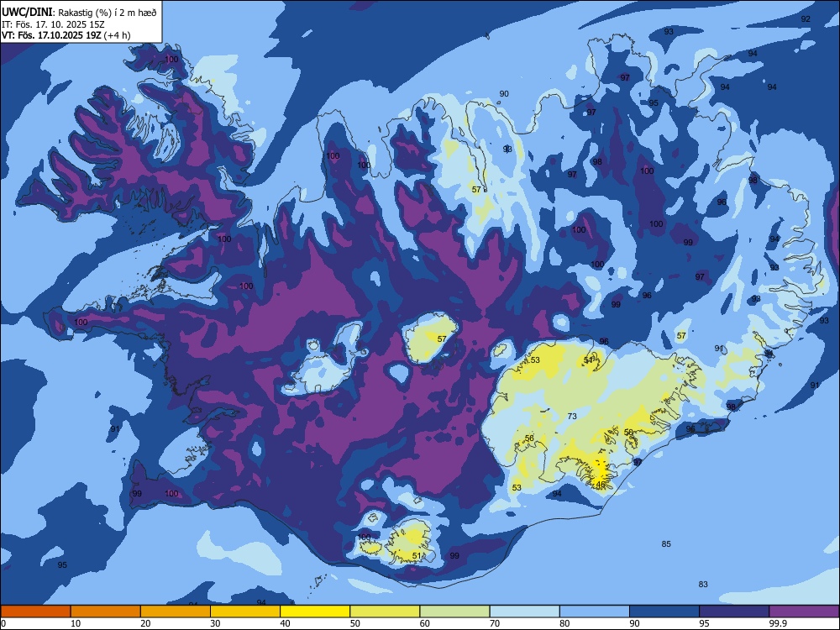This screenshot has width=840, height=630.
Task: Select the 40–50 bright yellow legend swatch
Action: (315, 612)
